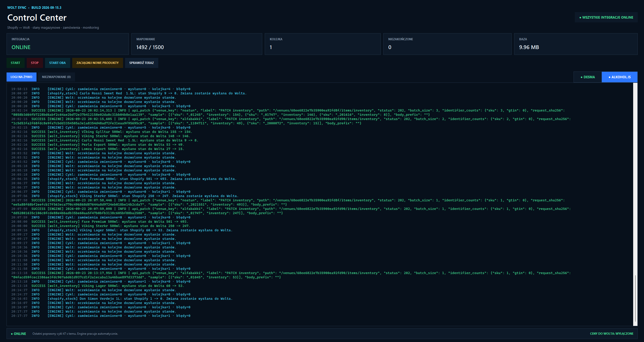The height and width of the screenshot is (342, 644).
Task: Click the Lomza Export 500ml 27 -> 15 log
Action: (98, 149)
